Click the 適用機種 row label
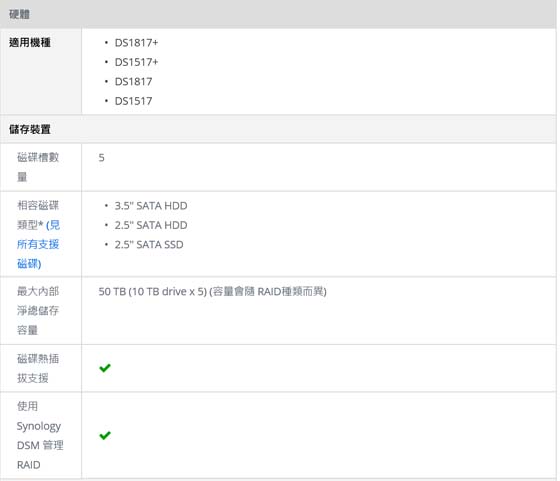560x481 pixels. coord(30,43)
